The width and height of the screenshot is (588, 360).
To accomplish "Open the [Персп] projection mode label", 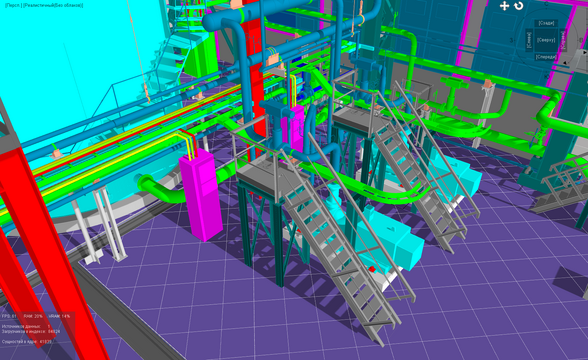I will (x=11, y=6).
